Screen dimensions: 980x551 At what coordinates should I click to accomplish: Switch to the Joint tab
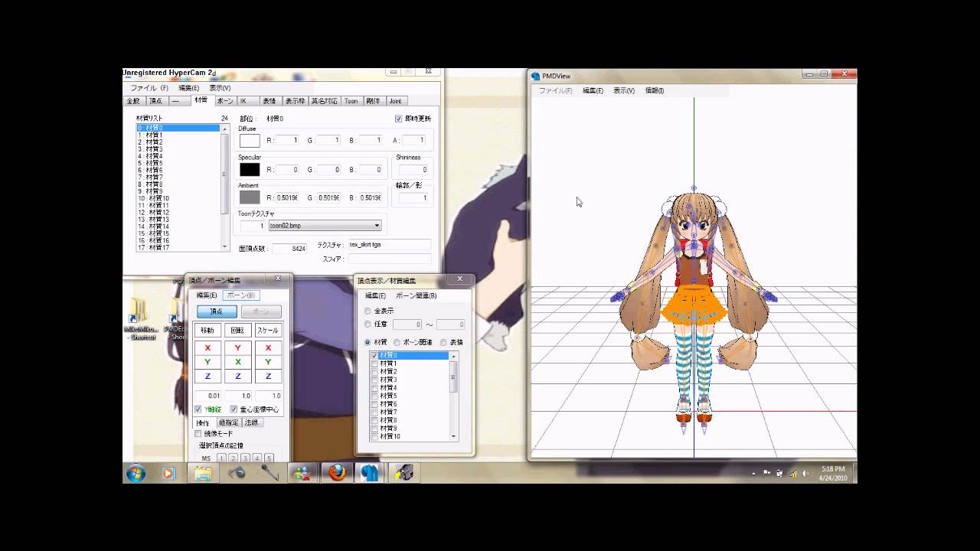coord(395,101)
